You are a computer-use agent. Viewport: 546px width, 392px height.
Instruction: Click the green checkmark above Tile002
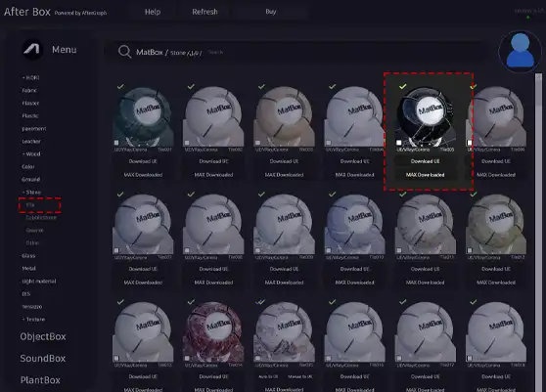coord(191,87)
